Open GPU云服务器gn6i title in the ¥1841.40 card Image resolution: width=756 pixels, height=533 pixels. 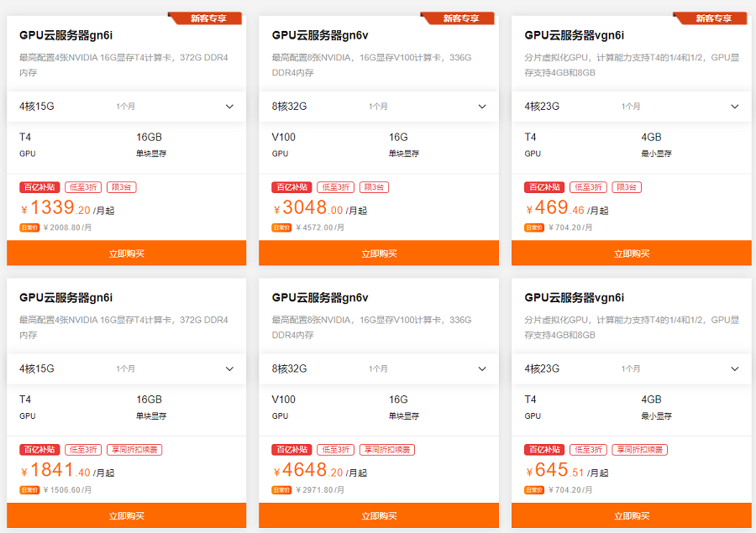[x=66, y=298]
